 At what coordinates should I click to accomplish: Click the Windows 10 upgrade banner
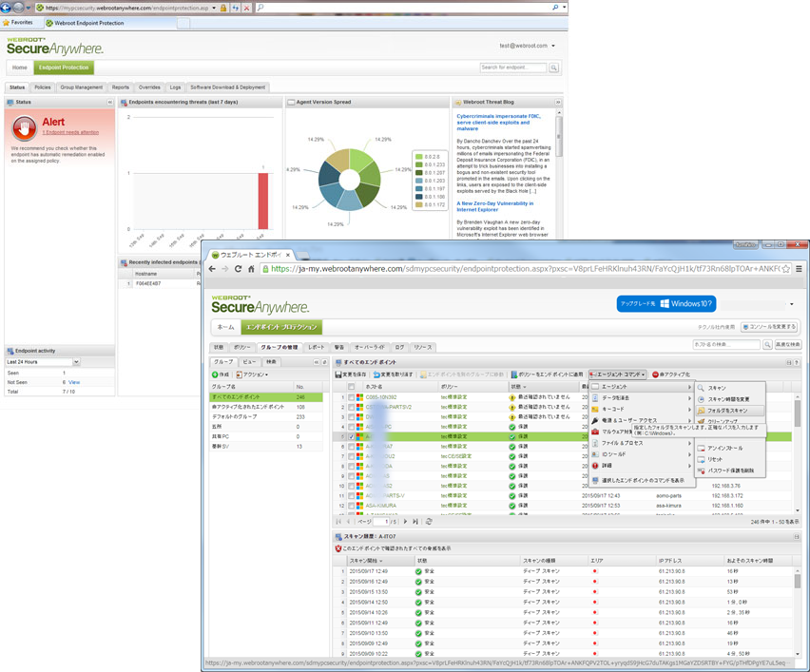click(x=666, y=304)
